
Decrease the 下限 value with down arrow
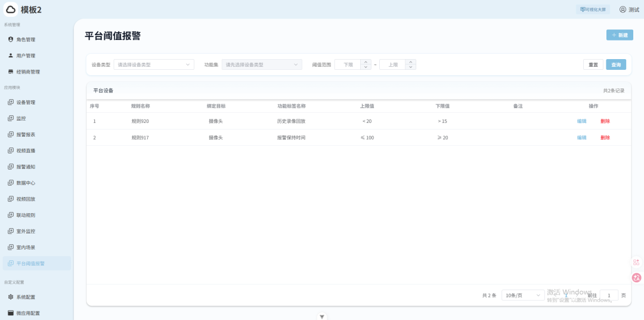[366, 67]
